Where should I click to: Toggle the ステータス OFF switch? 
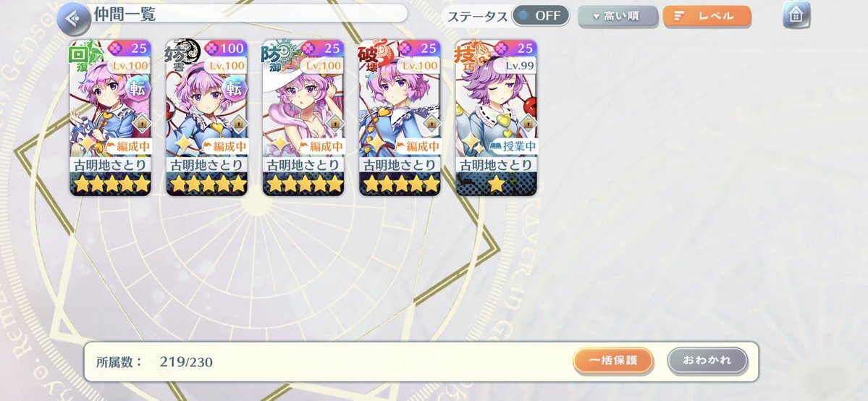[540, 15]
